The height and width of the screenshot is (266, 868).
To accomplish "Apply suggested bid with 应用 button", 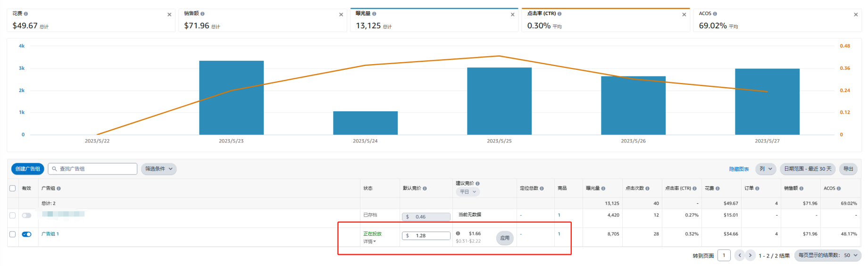I will 505,238.
